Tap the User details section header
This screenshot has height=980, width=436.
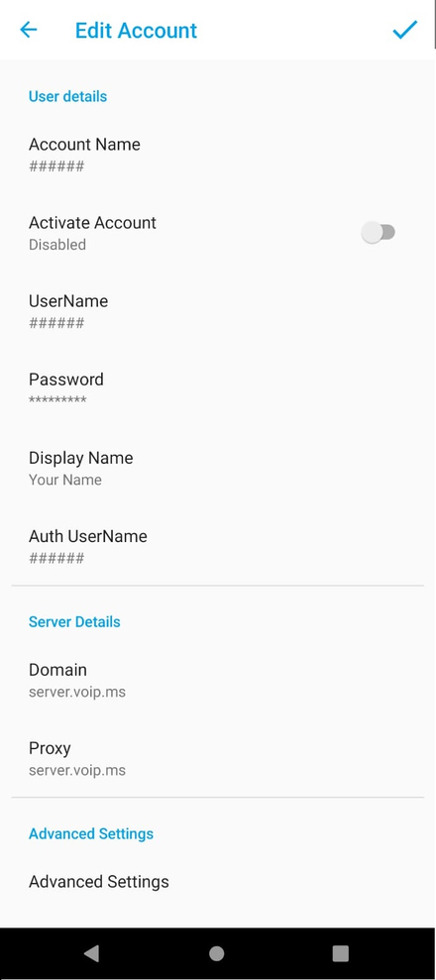[68, 96]
